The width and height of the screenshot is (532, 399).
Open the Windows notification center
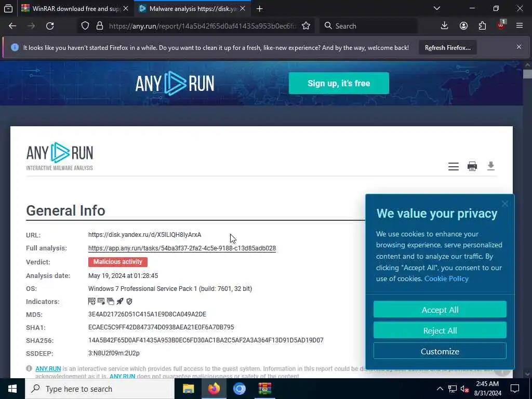click(515, 389)
